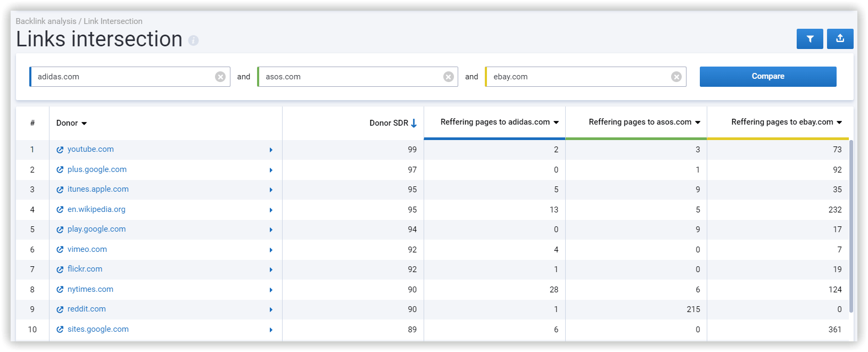Viewport: 868px width, 352px height.
Task: Expand the nytimes.com row arrow
Action: (271, 290)
